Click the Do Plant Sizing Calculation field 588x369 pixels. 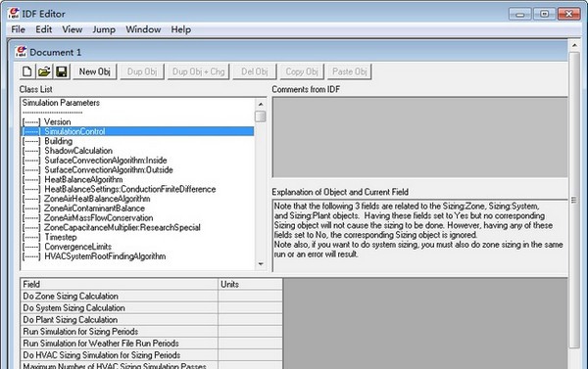120,319
